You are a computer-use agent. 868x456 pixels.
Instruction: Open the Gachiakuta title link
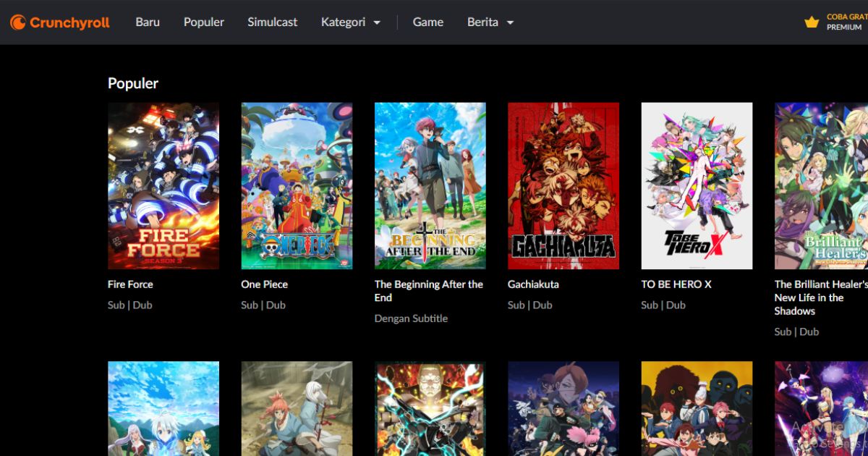(533, 284)
